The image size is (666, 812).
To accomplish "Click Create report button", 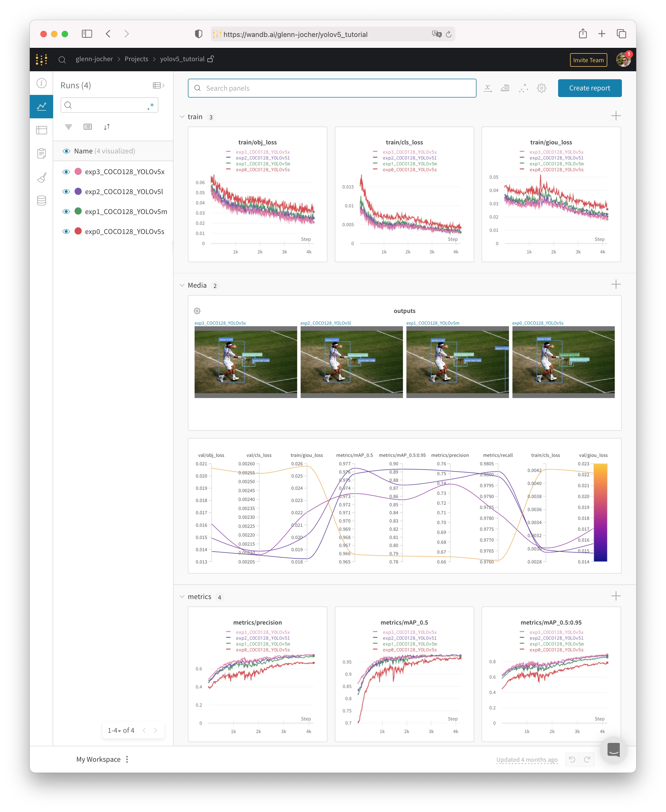I will pos(589,88).
